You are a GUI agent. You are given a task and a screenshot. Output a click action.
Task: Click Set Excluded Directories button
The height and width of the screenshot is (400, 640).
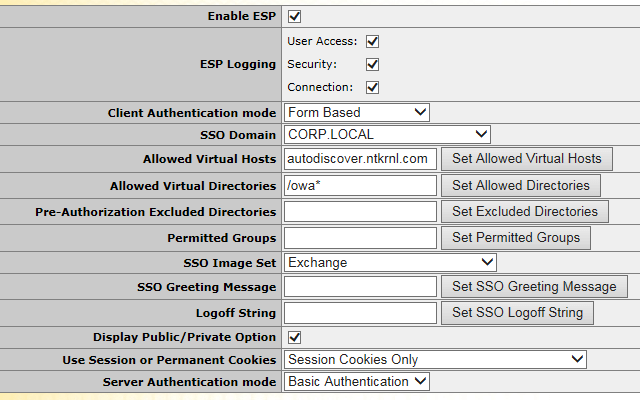(x=525, y=211)
